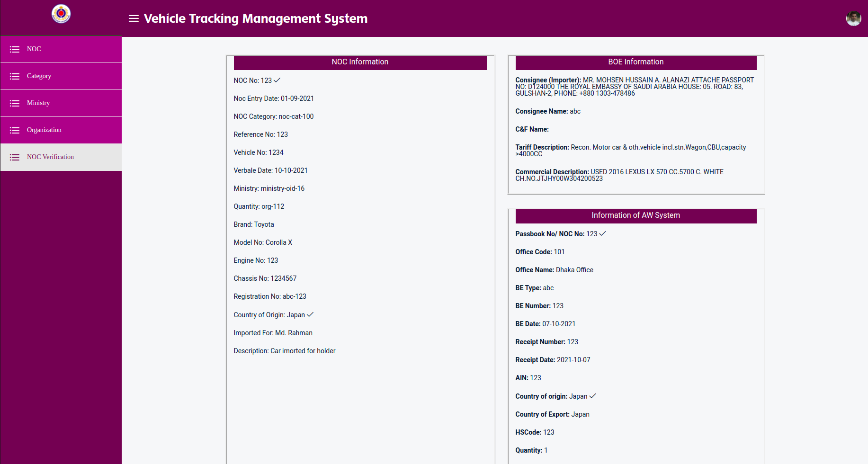Select BE Date: 07-10-2021 line
This screenshot has width=868, height=464.
pyautogui.click(x=546, y=324)
